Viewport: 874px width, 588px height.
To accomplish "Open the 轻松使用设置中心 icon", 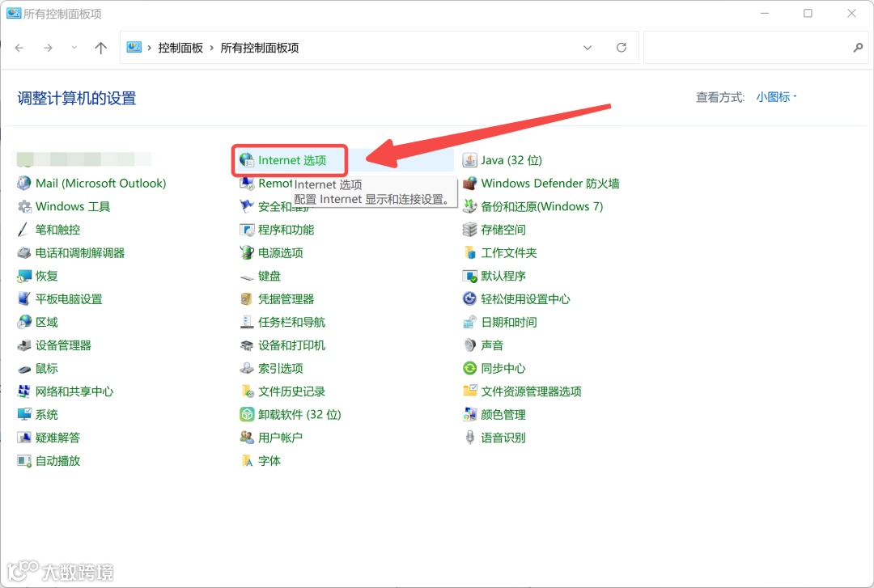I will pyautogui.click(x=469, y=299).
